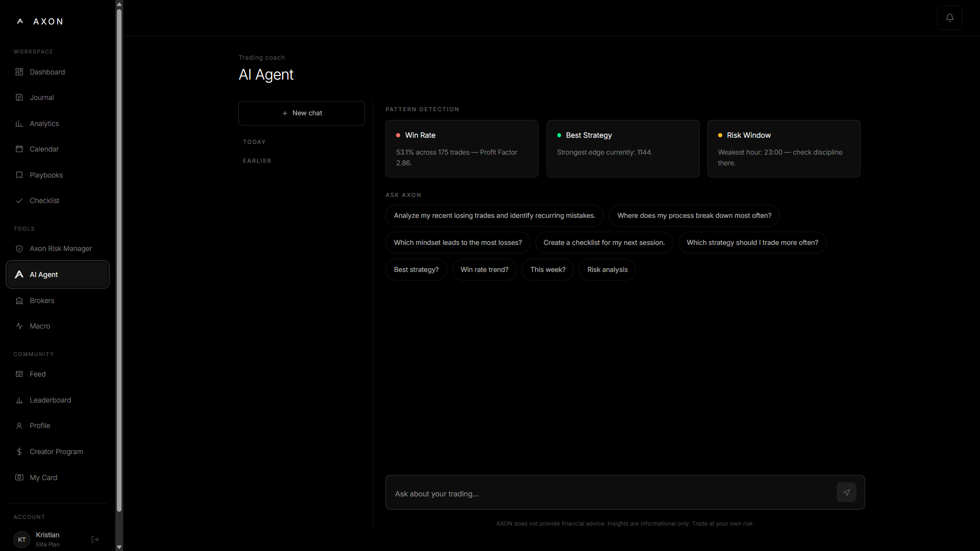980x551 pixels.
Task: Click the 'This week?' chip
Action: coord(548,269)
